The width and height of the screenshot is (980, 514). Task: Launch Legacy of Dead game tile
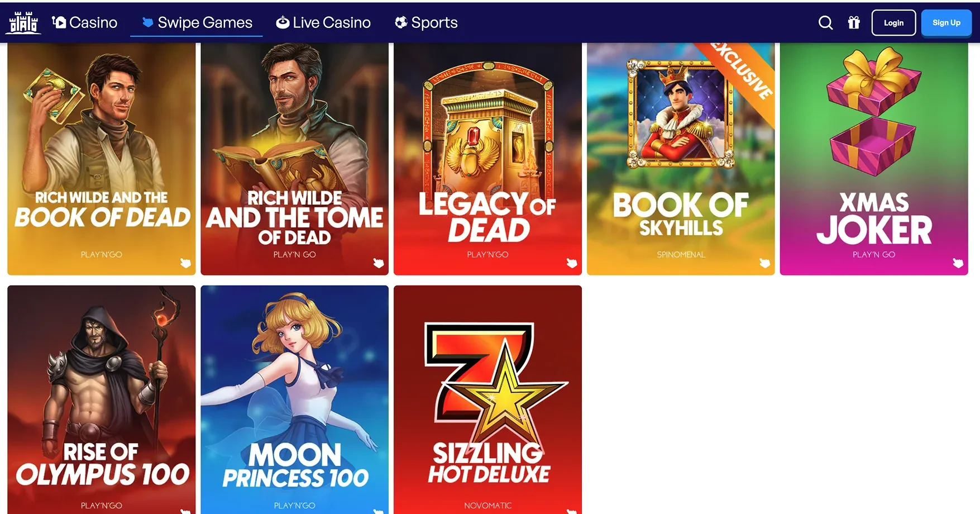coord(487,159)
